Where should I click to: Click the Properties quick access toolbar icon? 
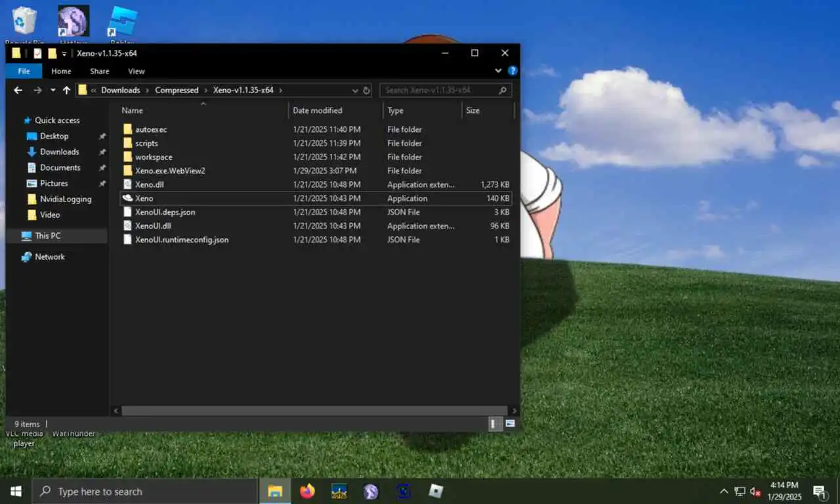(x=37, y=53)
